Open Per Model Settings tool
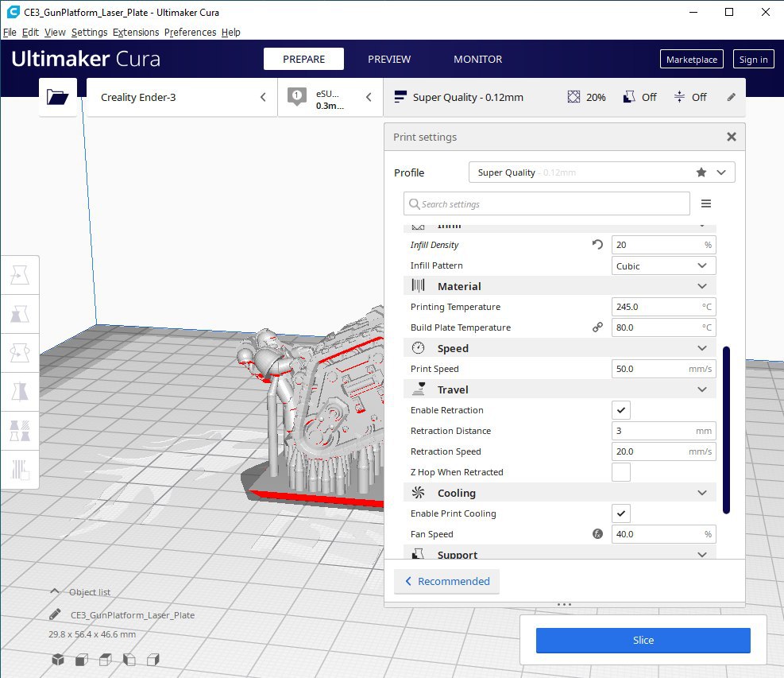 coord(20,431)
